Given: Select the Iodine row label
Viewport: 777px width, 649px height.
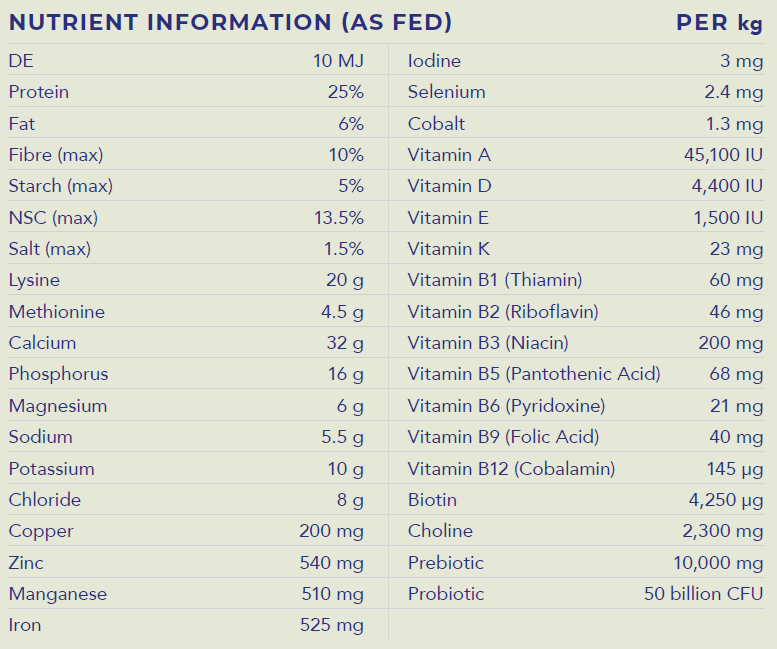Looking at the screenshot, I should (x=434, y=61).
